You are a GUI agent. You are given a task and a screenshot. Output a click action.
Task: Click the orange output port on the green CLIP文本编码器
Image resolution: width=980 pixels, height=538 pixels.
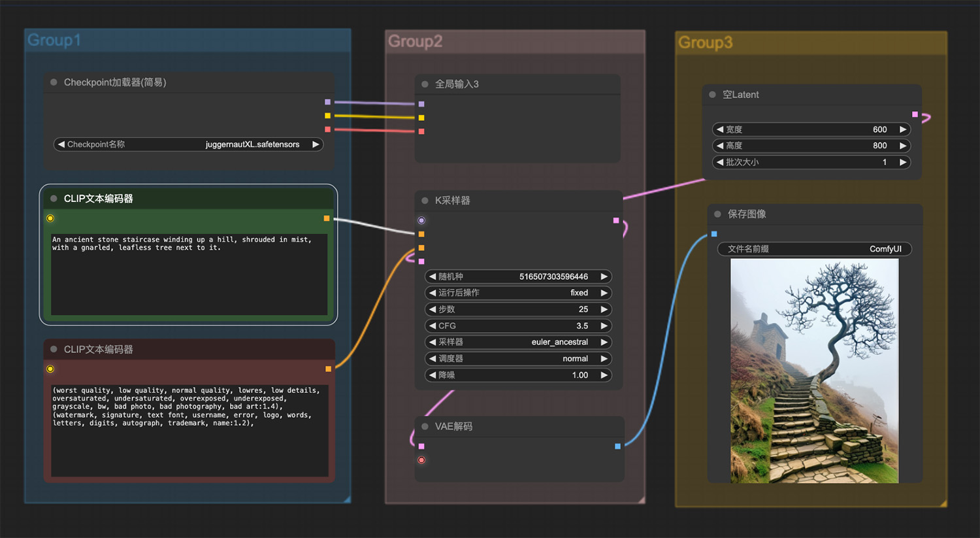tap(327, 218)
